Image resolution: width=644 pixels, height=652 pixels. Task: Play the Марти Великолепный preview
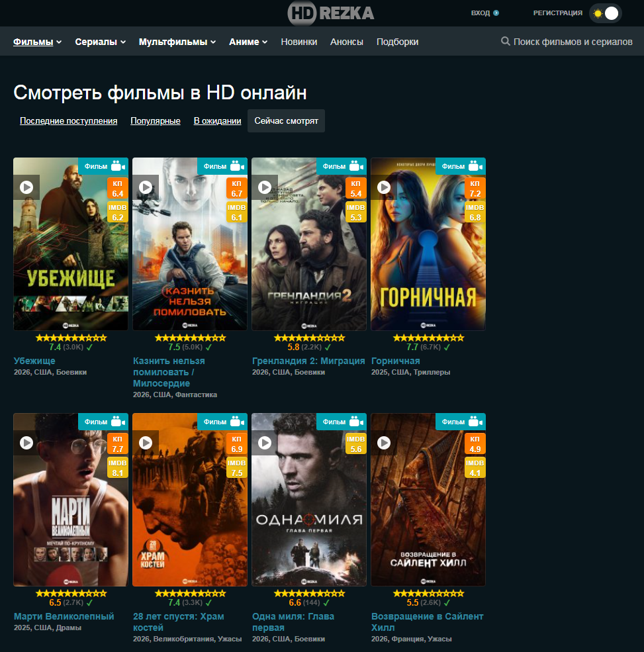pyautogui.click(x=26, y=443)
